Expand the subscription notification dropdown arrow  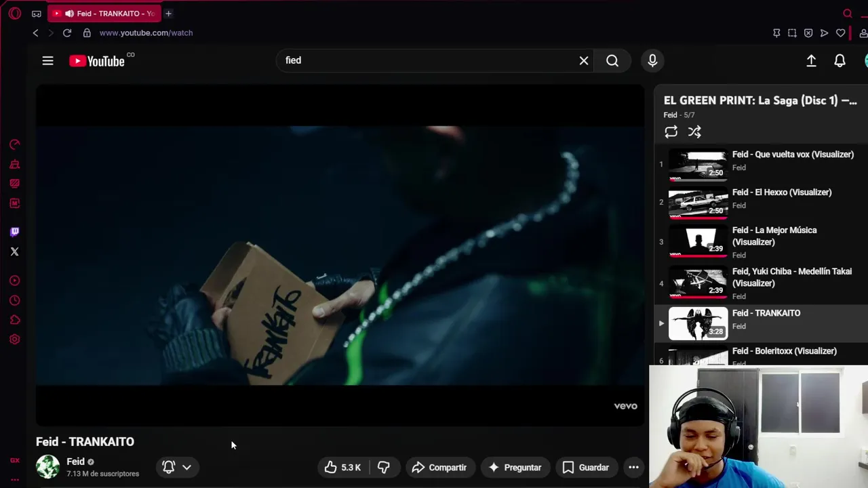pyautogui.click(x=186, y=467)
